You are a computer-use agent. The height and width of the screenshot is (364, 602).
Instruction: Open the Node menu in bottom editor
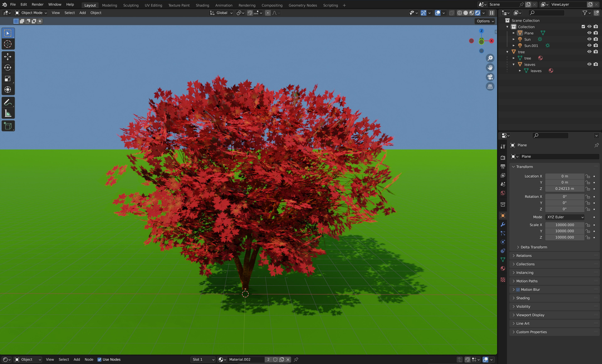pos(89,359)
